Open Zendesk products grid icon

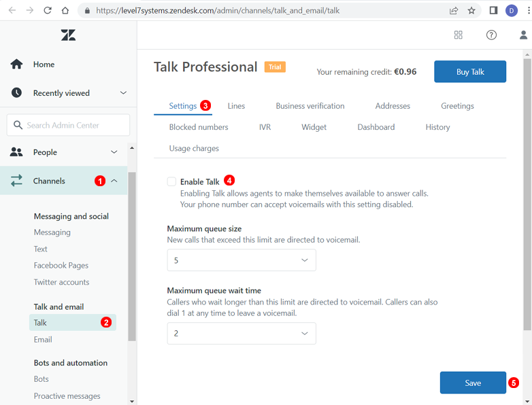[459, 35]
